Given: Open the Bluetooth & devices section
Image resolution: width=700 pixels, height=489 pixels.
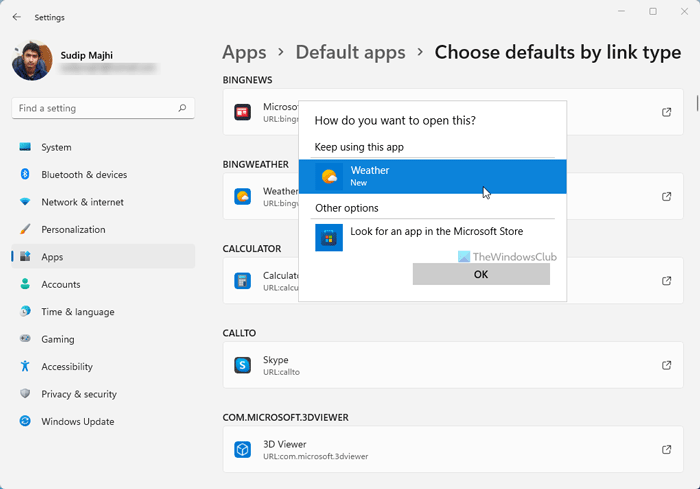Looking at the screenshot, I should pos(84,175).
